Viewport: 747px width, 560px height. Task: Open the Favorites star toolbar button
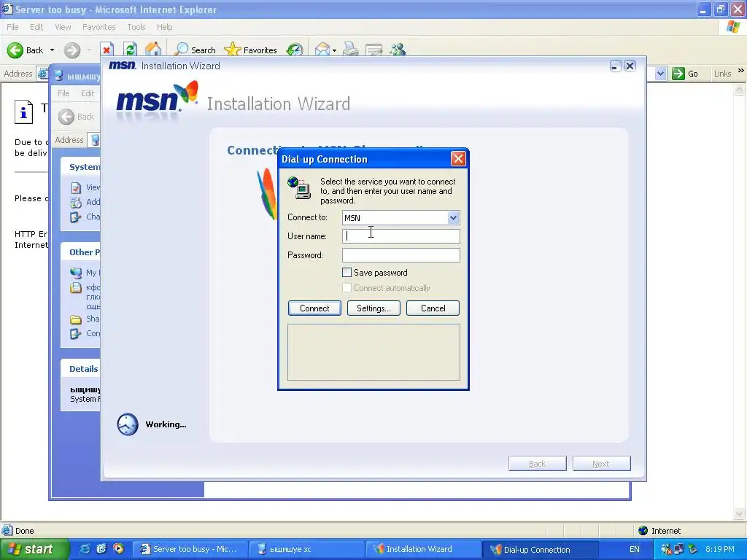click(251, 50)
